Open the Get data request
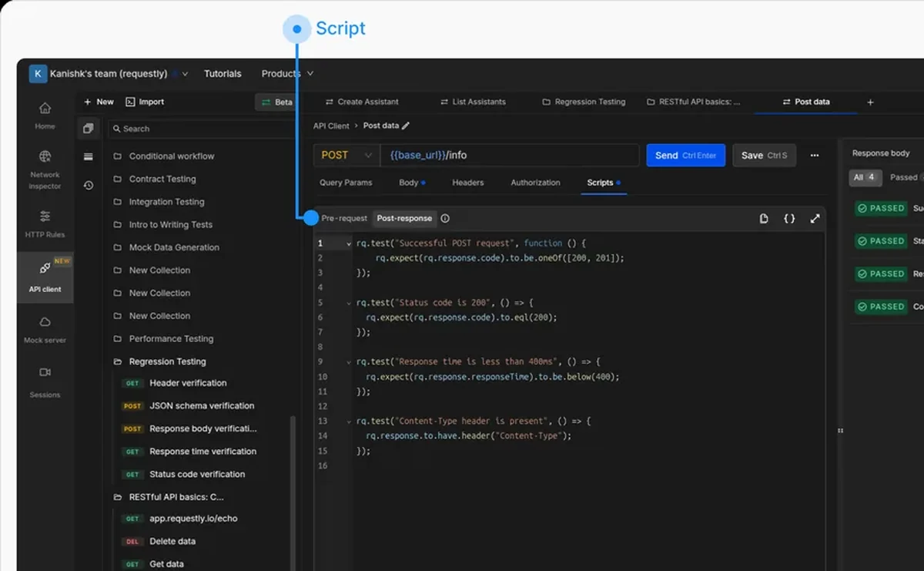Viewport: 924px width, 571px height. tap(166, 564)
